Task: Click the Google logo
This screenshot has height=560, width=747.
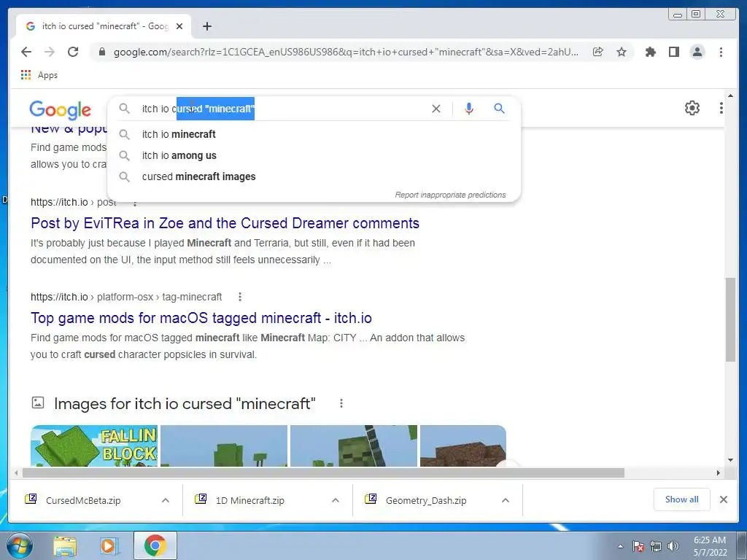Action: 60,110
